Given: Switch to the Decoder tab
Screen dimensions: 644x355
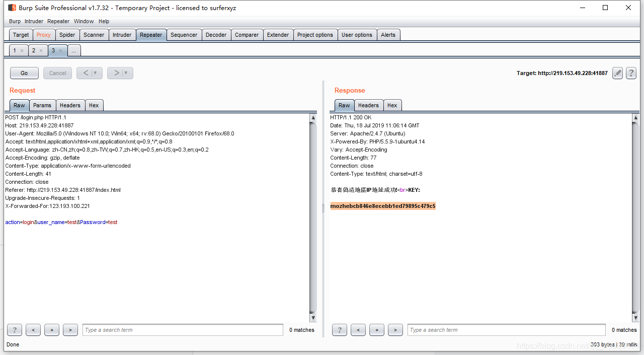Looking at the screenshot, I should click(x=216, y=35).
